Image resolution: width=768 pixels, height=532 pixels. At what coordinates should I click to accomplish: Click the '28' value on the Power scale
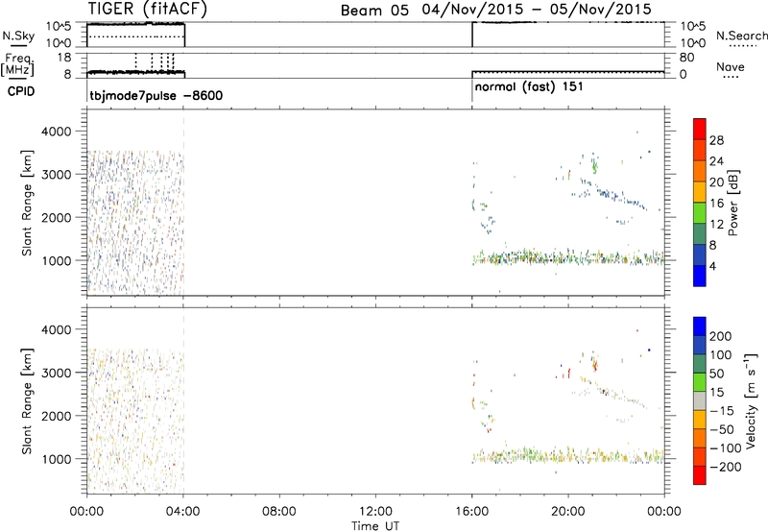(x=716, y=140)
